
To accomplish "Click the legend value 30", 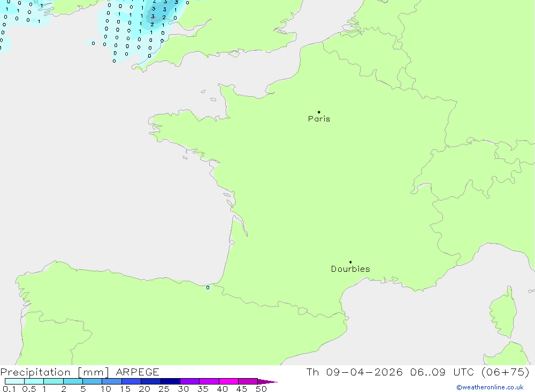I will (x=183, y=389).
